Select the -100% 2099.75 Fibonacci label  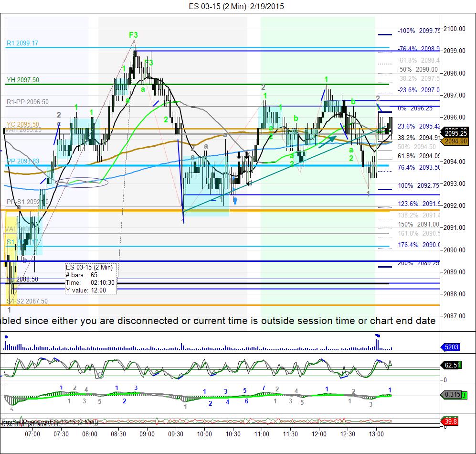[x=419, y=31]
